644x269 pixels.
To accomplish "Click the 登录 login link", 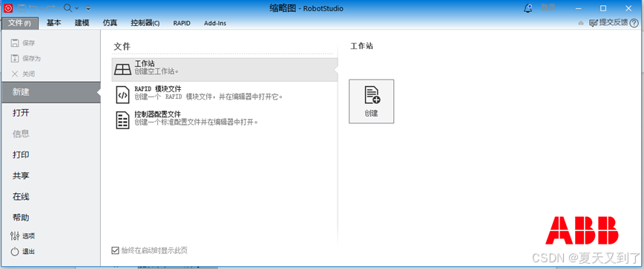I will point(548,7).
